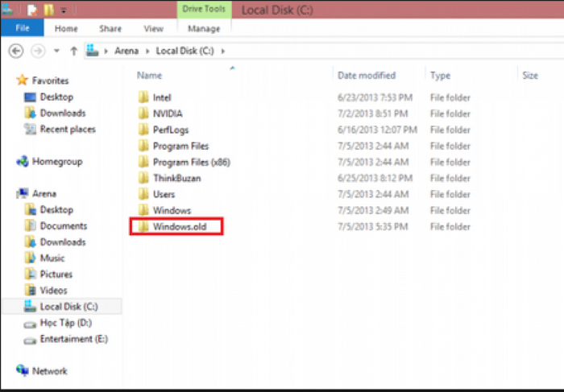
Task: Select the Drive Tools contextual tab
Action: point(204,9)
